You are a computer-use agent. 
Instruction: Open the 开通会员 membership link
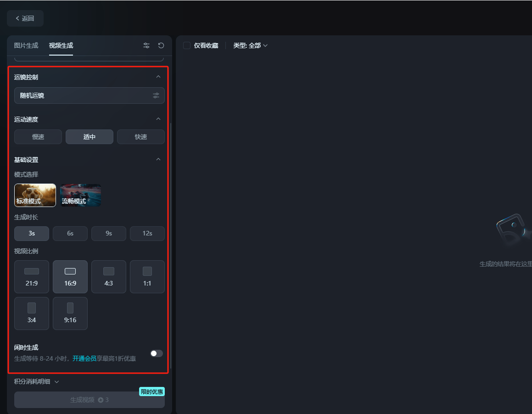84,359
